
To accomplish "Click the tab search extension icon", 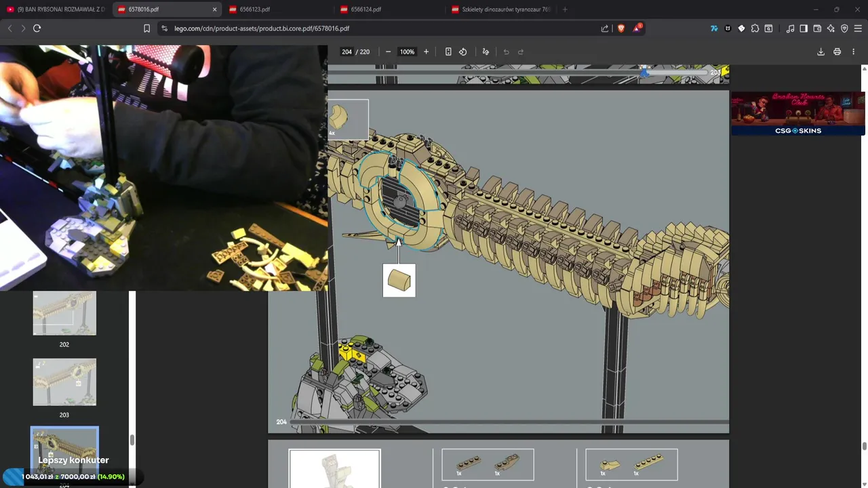I will coord(768,28).
